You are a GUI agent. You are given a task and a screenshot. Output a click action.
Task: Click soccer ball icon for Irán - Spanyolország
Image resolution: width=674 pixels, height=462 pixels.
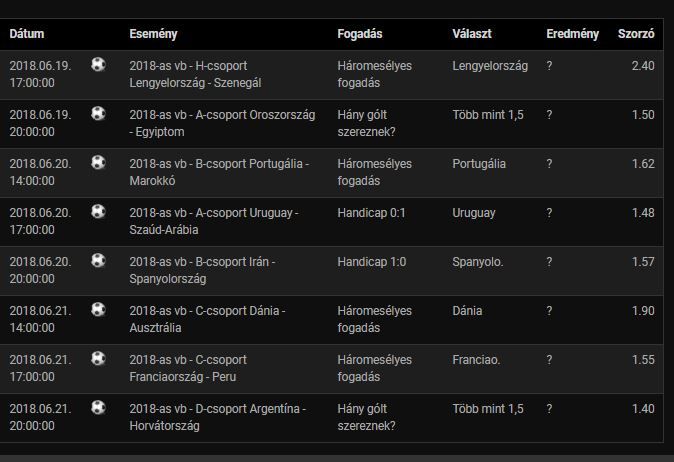tap(98, 260)
